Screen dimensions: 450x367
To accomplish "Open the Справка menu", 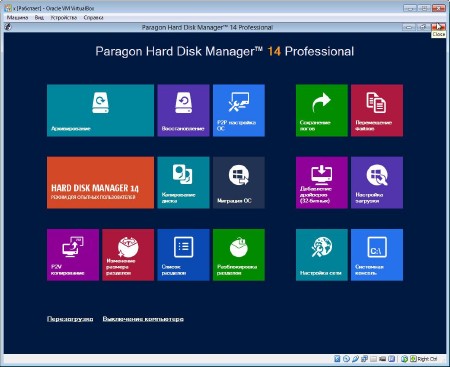I will (x=93, y=18).
